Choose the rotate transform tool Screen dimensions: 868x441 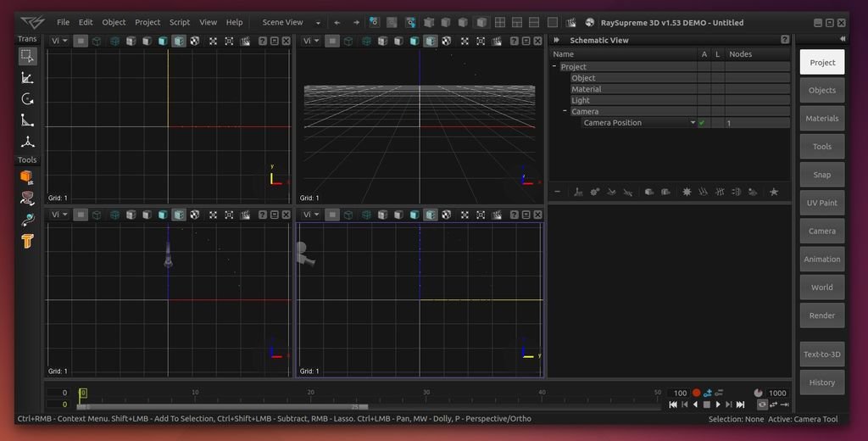pyautogui.click(x=27, y=99)
